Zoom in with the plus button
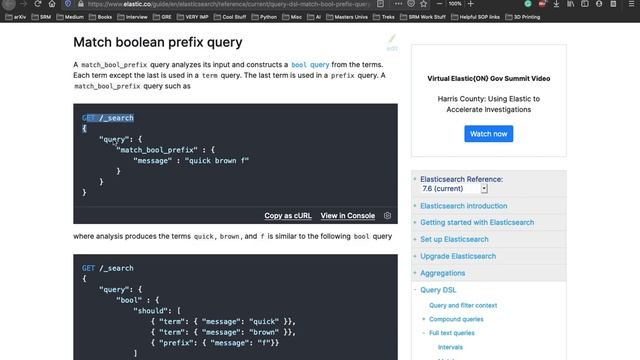This screenshot has height=360, width=640. pyautogui.click(x=471, y=4)
